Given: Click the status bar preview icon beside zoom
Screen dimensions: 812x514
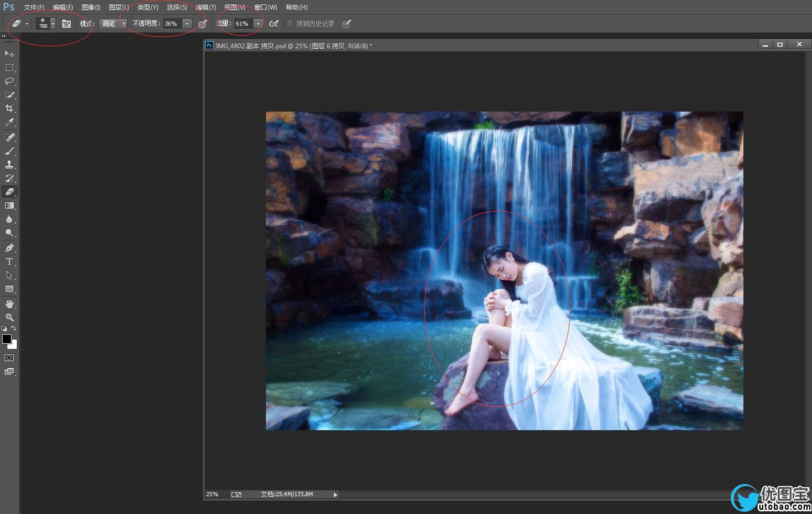Looking at the screenshot, I should [236, 494].
